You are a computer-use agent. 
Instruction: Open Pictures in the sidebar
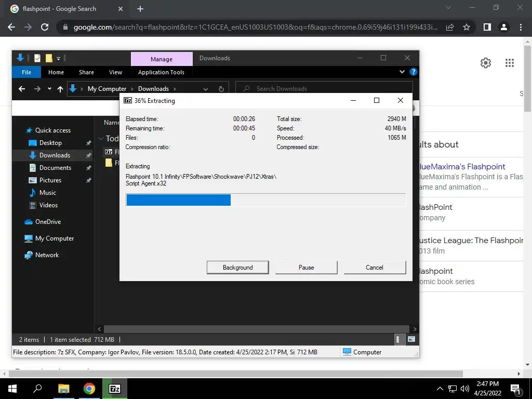(50, 180)
